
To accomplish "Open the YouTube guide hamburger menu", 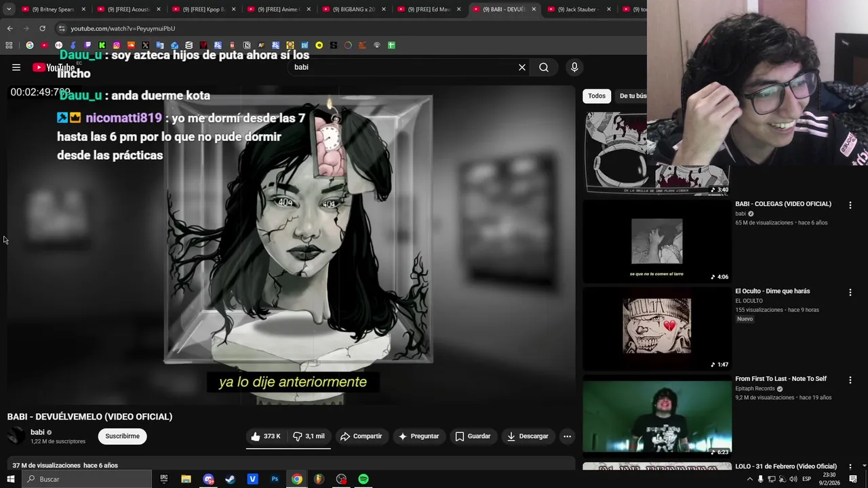I will pyautogui.click(x=16, y=67).
